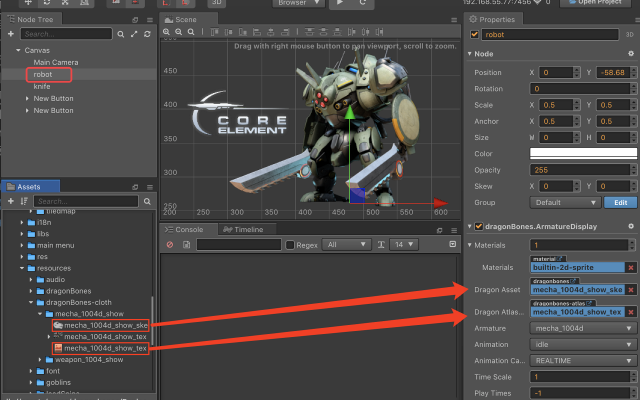Align selected nodes to left edge
Viewport: 640px width, 400px height.
(257, 32)
